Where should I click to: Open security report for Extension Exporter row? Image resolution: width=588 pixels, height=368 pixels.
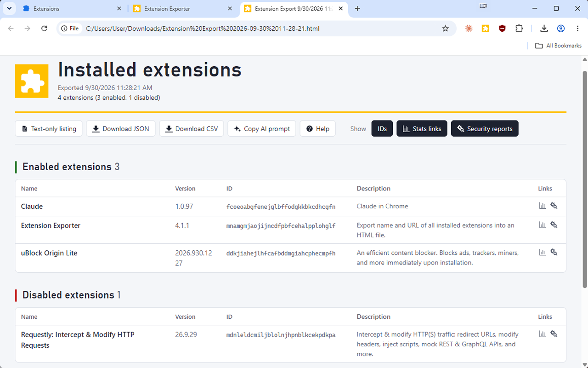click(x=554, y=224)
